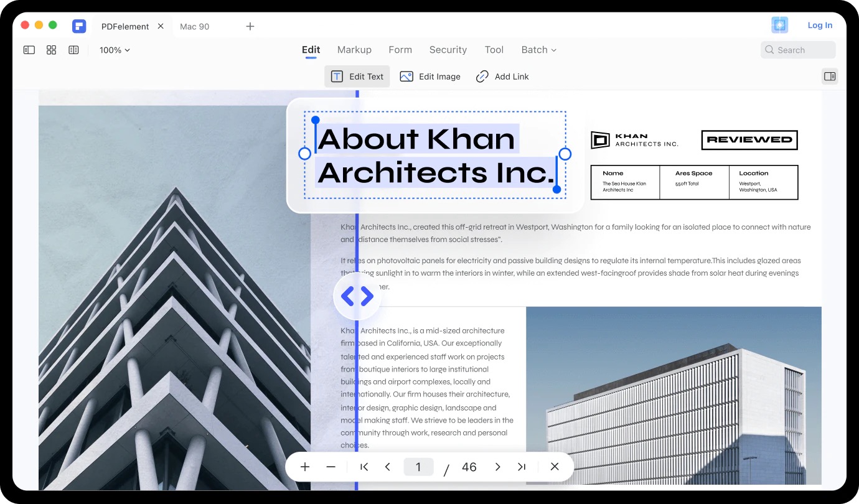Jump to the first page
The image size is (859, 504).
tap(365, 467)
